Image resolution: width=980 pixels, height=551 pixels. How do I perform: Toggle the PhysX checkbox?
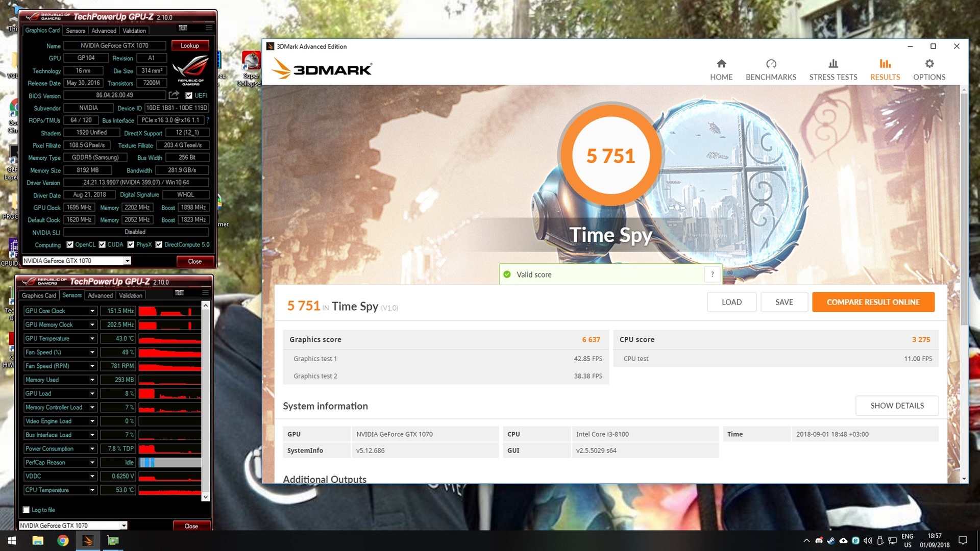pos(131,244)
